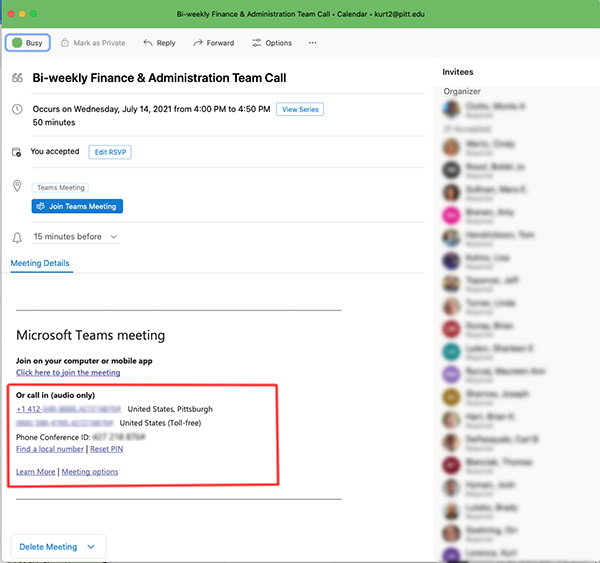600x563 pixels.
Task: Click 'Phone Conference ID' text
Action: pos(53,437)
